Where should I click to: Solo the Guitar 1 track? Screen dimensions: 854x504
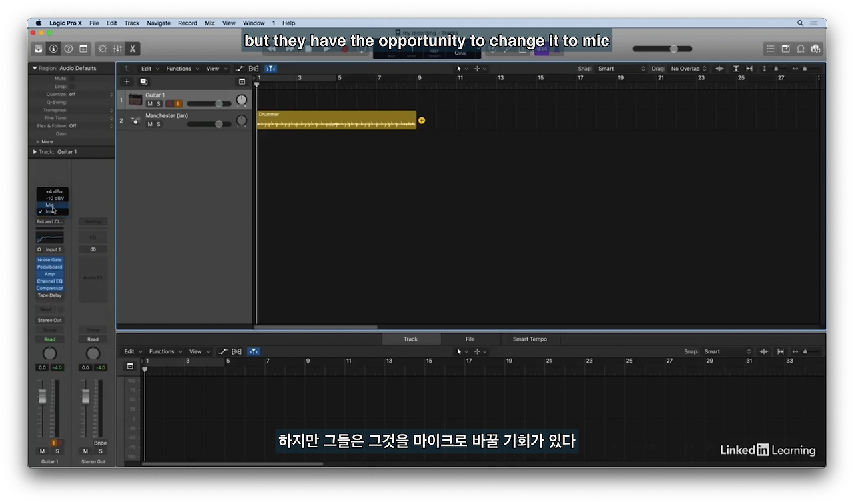pyautogui.click(x=158, y=104)
